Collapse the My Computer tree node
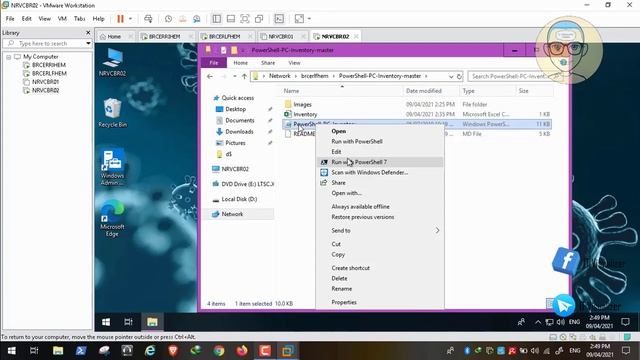Viewport: 640px width, 360px height. tap(9, 57)
